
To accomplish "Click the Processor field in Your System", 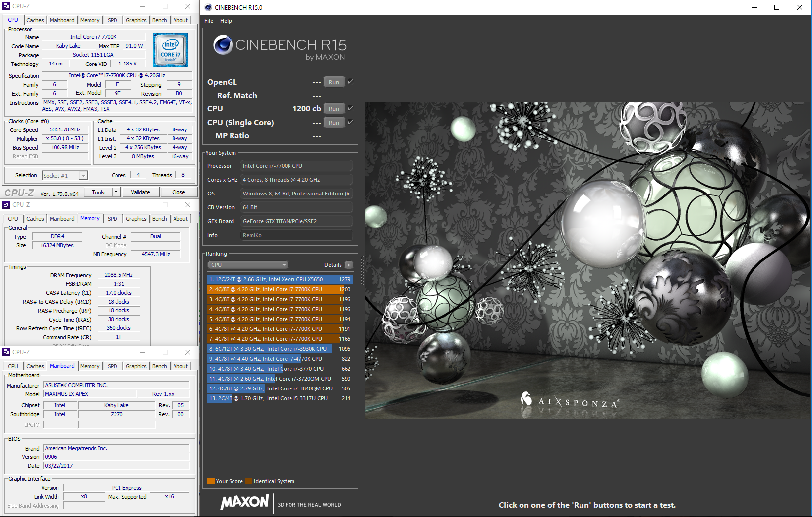I will pos(296,166).
